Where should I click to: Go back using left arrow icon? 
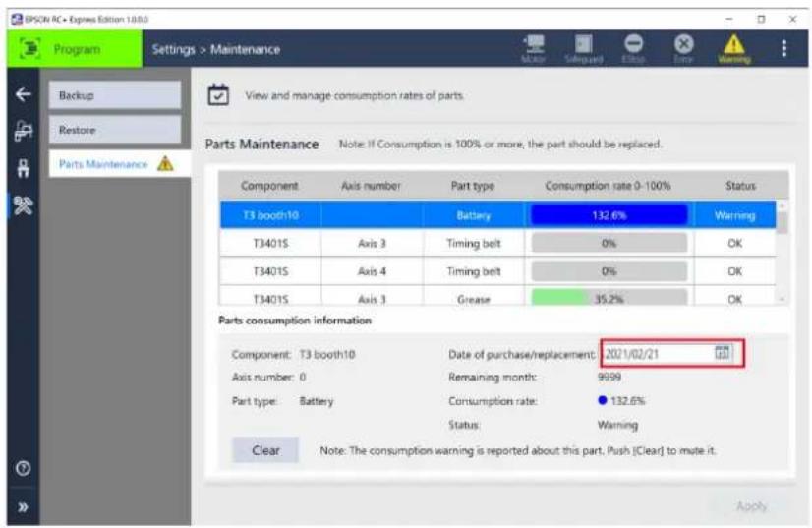tap(24, 94)
